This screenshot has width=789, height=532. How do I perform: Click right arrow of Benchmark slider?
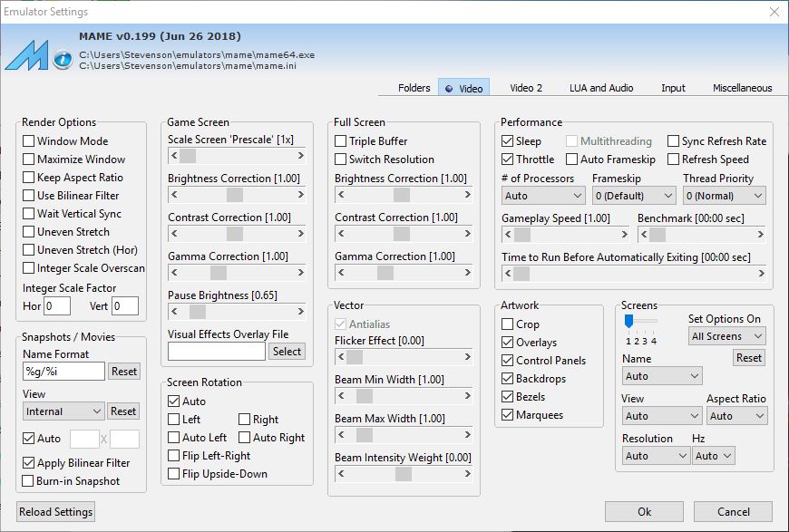[x=760, y=234]
